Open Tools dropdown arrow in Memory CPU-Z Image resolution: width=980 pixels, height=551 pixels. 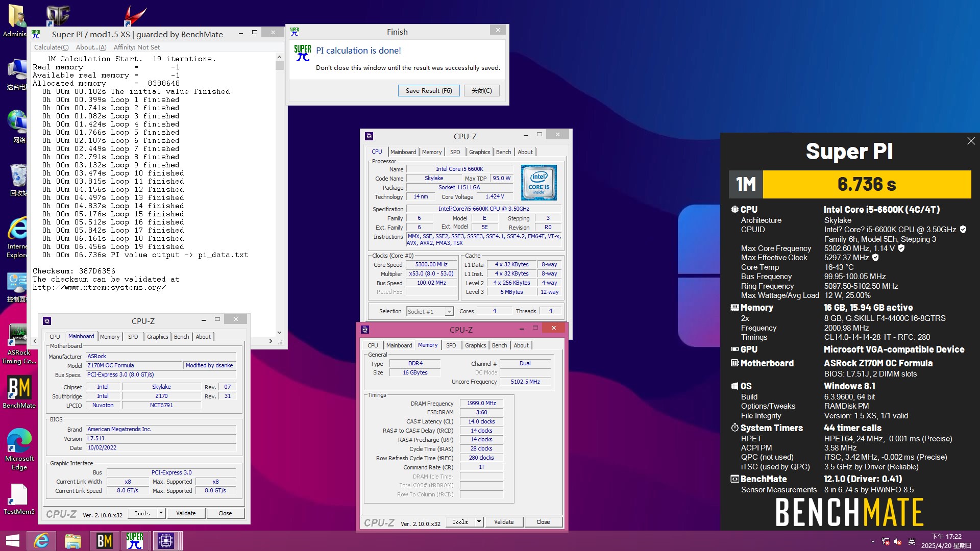479,522
